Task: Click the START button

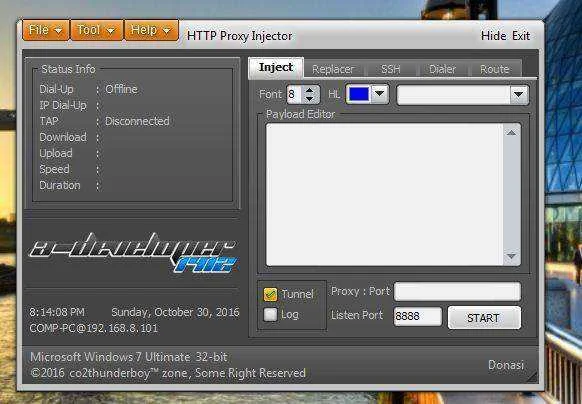Action: click(x=484, y=318)
